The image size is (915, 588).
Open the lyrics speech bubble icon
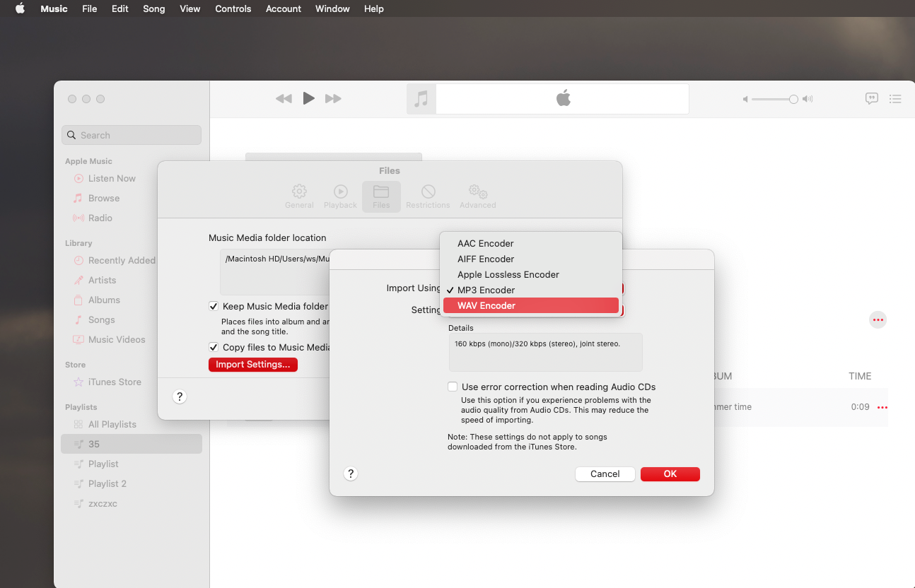tap(872, 99)
